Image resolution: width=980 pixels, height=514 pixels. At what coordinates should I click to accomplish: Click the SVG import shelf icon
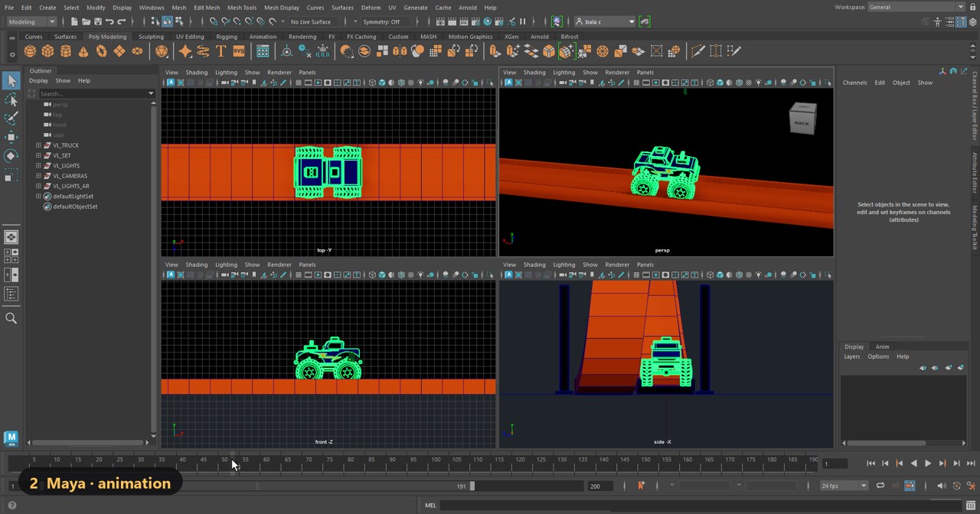pos(239,51)
